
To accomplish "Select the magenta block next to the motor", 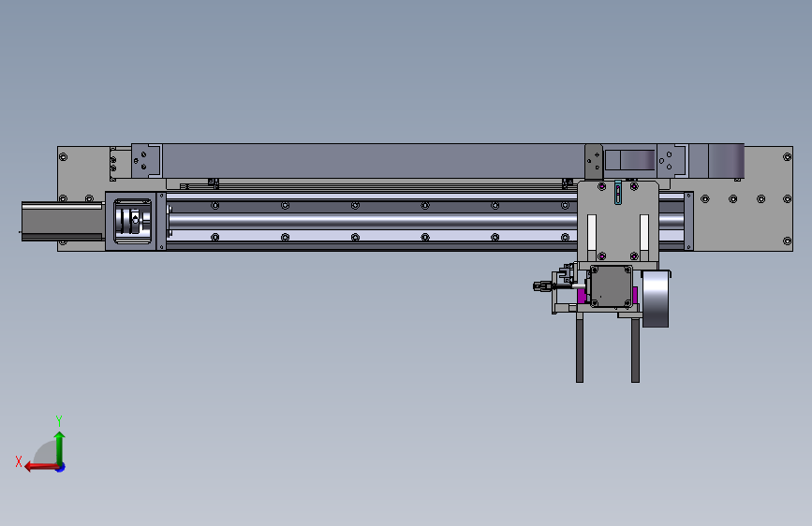I will 582,296.
